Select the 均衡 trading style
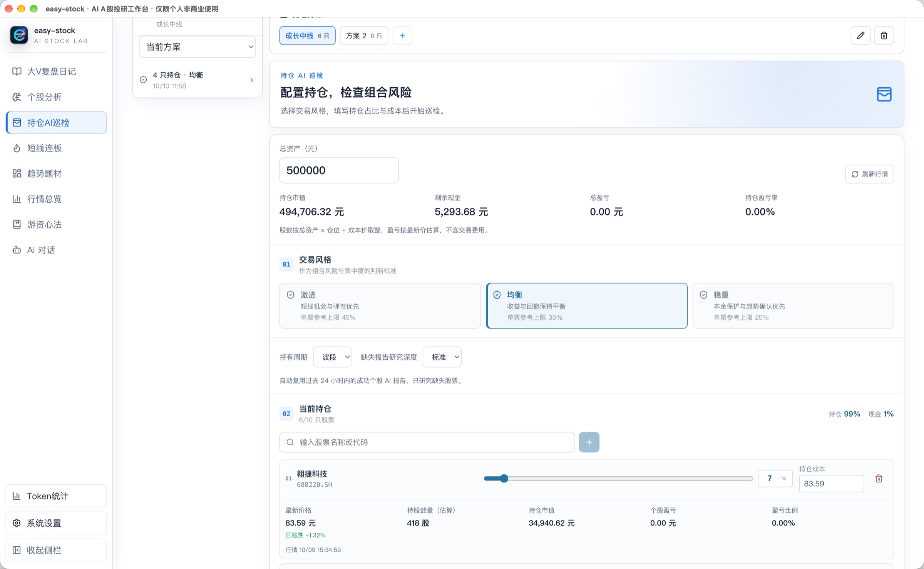924x569 pixels. tap(587, 306)
